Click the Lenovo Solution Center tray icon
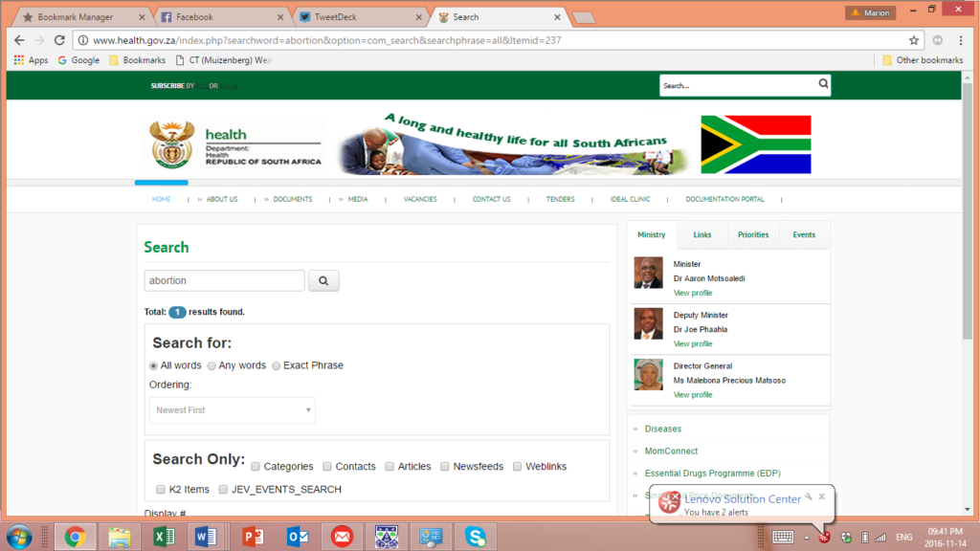Image resolution: width=980 pixels, height=551 pixels. pos(824,538)
